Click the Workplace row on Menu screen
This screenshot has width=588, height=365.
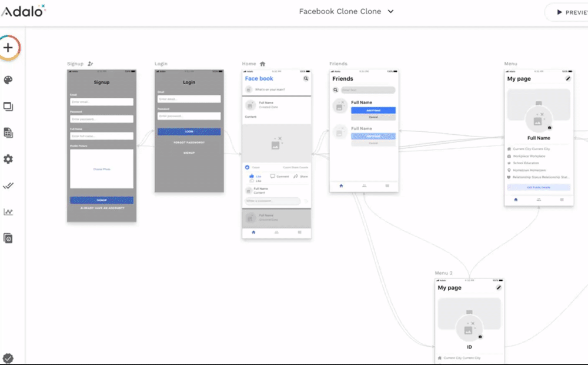click(x=539, y=156)
